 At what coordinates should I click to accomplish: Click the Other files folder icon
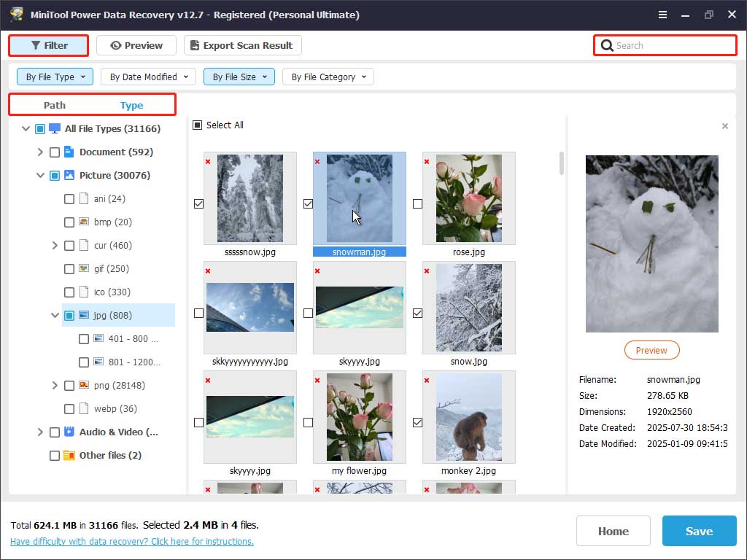point(69,455)
